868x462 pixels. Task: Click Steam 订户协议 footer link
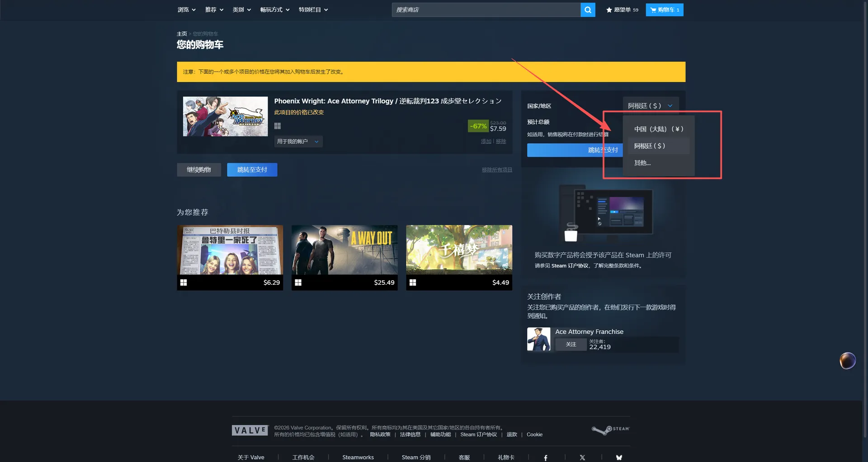click(x=478, y=434)
